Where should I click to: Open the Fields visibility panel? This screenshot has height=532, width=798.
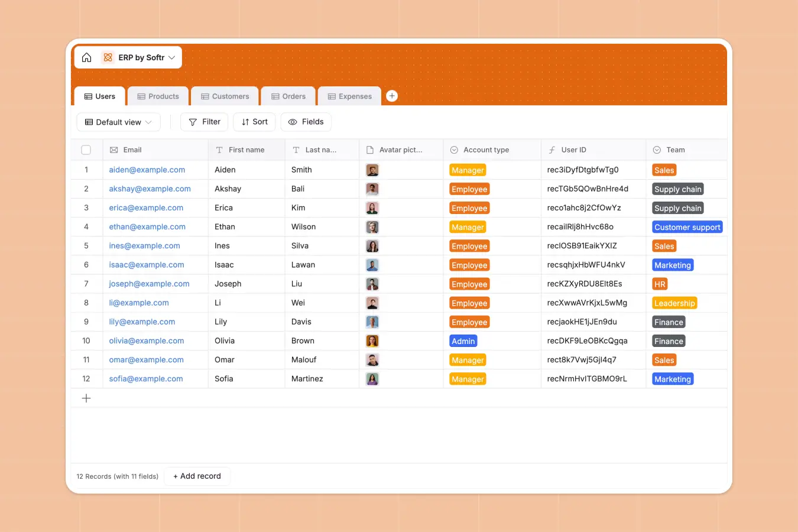click(305, 122)
